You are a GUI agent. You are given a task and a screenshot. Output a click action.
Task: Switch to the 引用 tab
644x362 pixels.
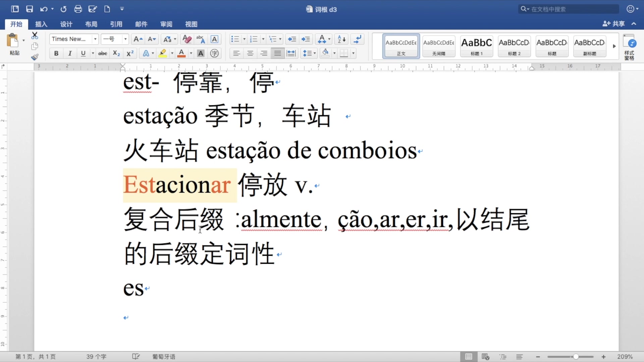point(116,24)
